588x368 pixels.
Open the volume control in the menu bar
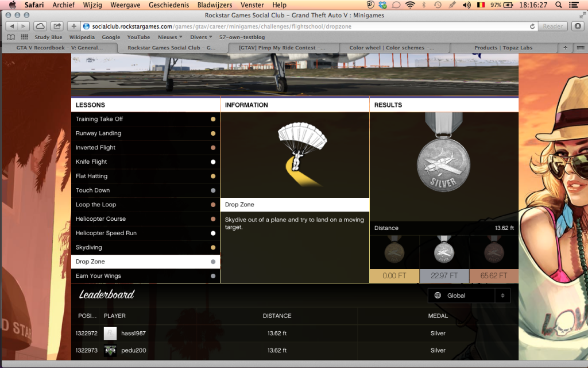[x=466, y=5]
